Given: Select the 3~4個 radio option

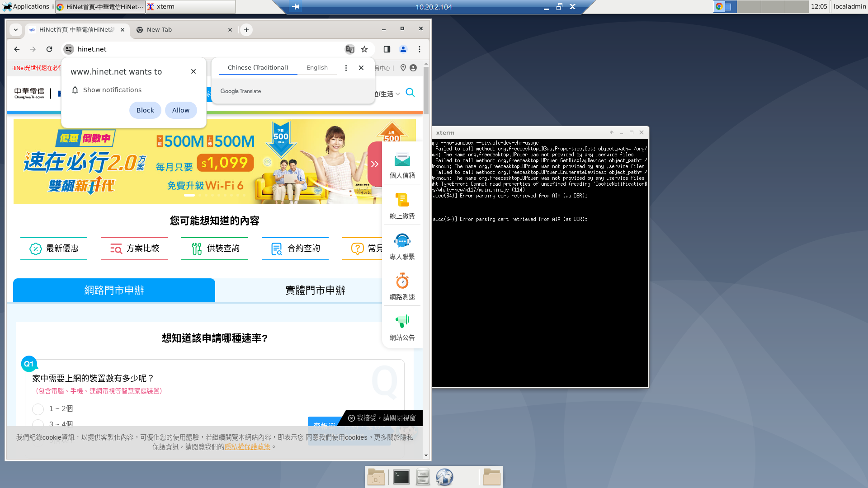Looking at the screenshot, I should [x=38, y=424].
